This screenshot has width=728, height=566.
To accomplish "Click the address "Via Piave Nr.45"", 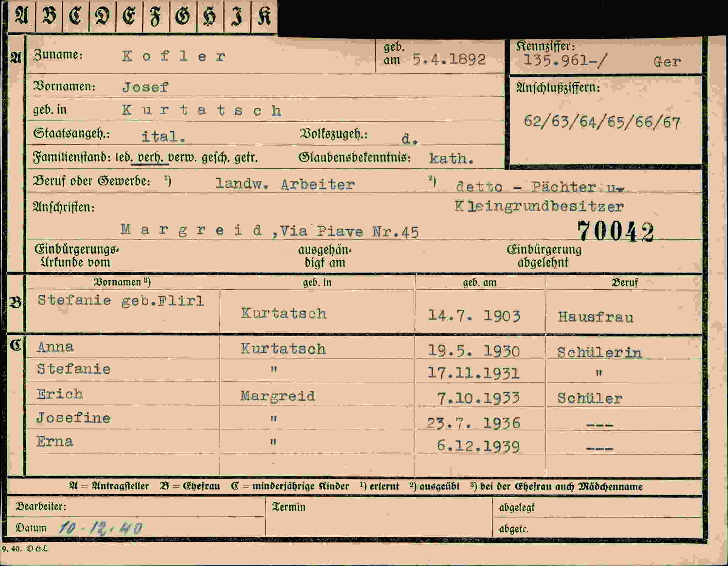I will click(x=349, y=231).
